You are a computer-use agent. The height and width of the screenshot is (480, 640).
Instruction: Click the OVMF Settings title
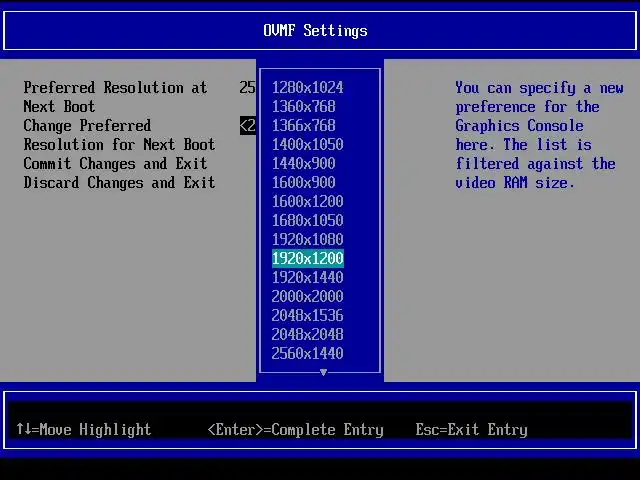click(x=316, y=31)
